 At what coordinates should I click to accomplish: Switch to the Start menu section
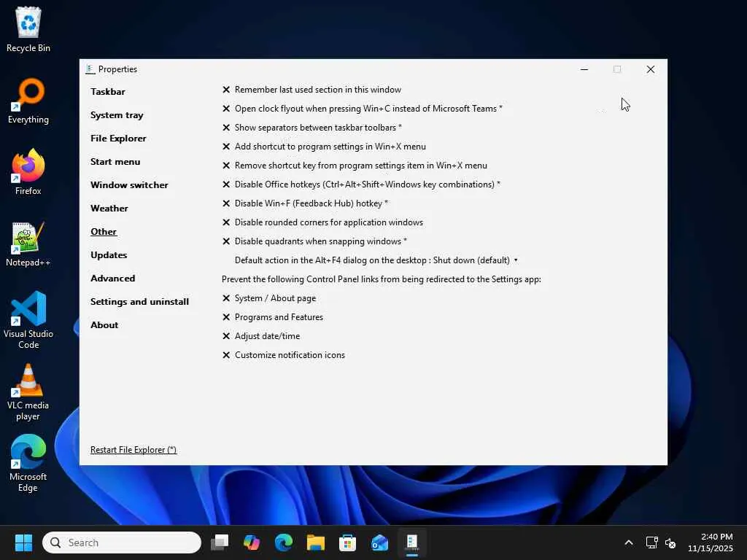(115, 161)
